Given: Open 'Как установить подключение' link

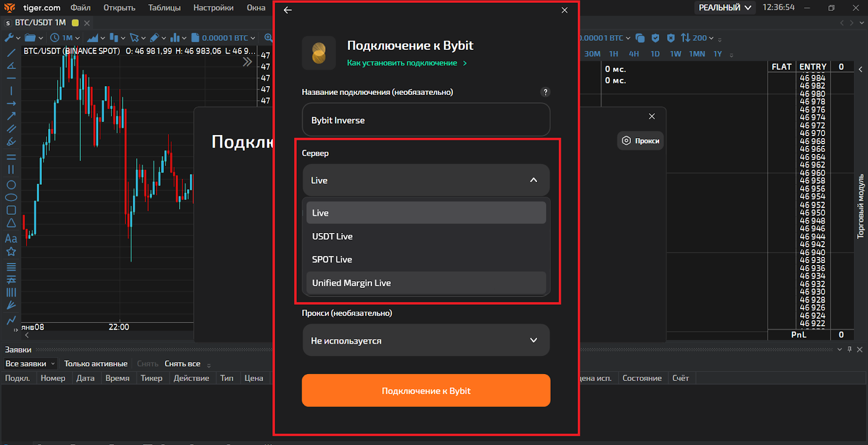Looking at the screenshot, I should [407, 63].
